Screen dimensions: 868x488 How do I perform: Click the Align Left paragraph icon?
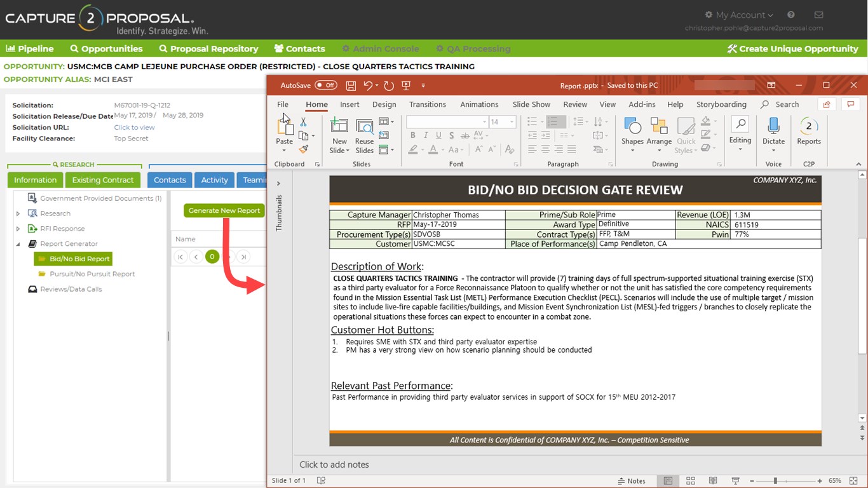pos(532,150)
